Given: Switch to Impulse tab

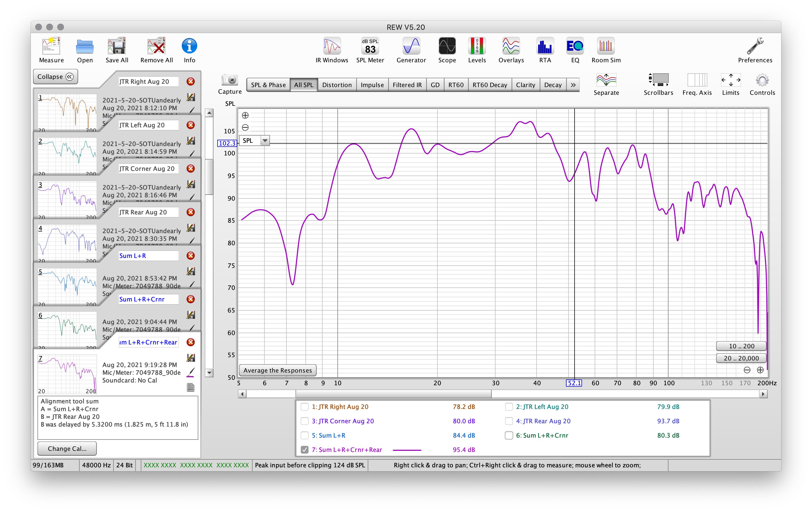Looking at the screenshot, I should (372, 85).
